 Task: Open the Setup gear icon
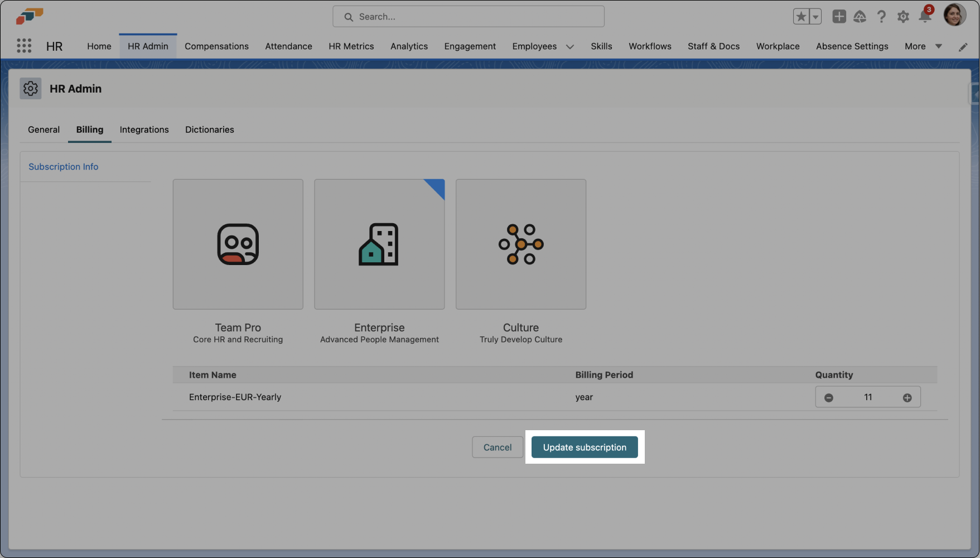click(x=903, y=17)
